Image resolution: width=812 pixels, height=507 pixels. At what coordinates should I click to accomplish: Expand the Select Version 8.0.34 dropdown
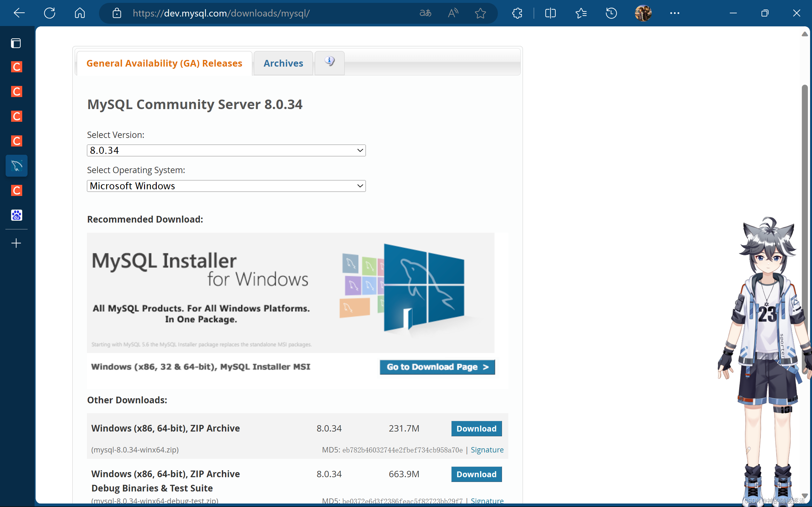coord(226,150)
